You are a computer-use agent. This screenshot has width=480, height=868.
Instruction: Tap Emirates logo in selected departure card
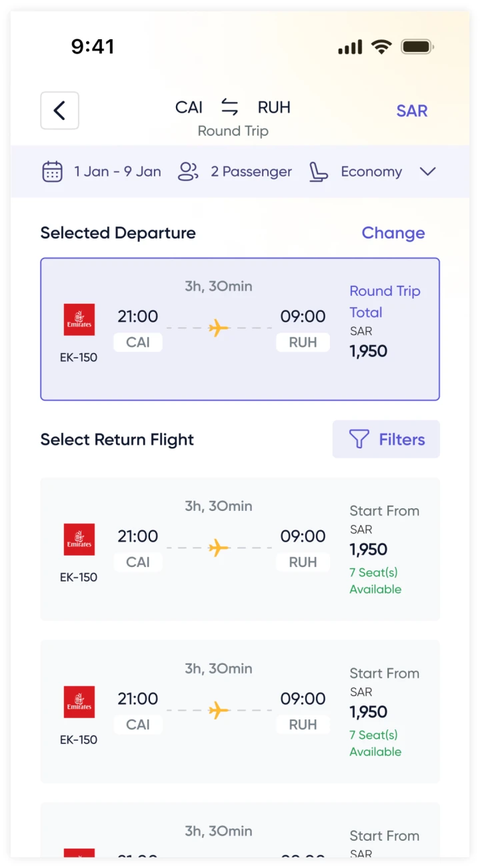79,320
